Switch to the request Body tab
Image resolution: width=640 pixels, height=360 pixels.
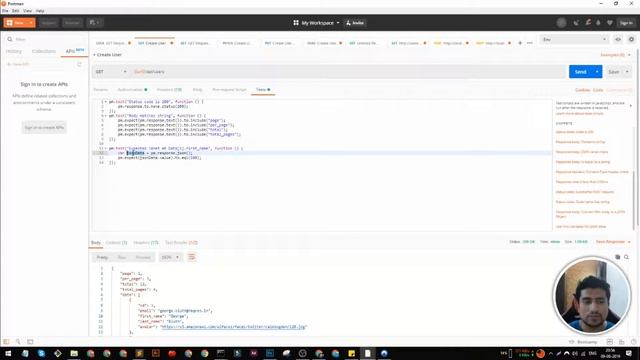(x=197, y=89)
